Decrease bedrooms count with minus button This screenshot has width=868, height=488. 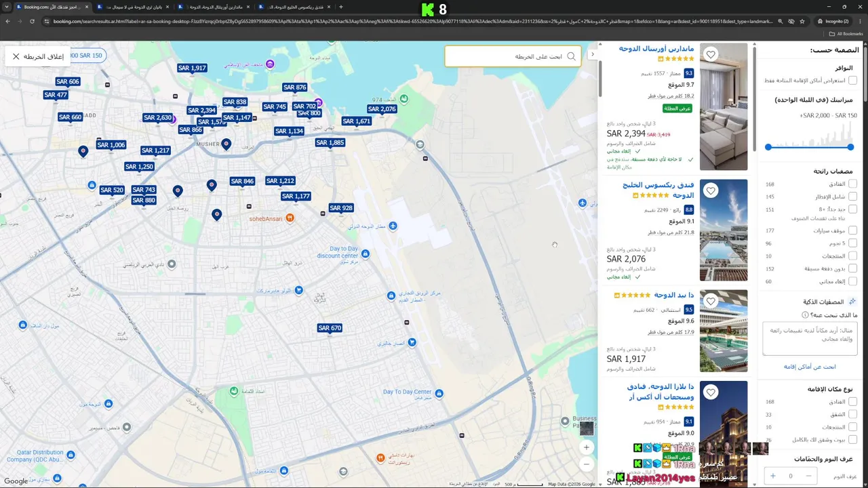808,476
